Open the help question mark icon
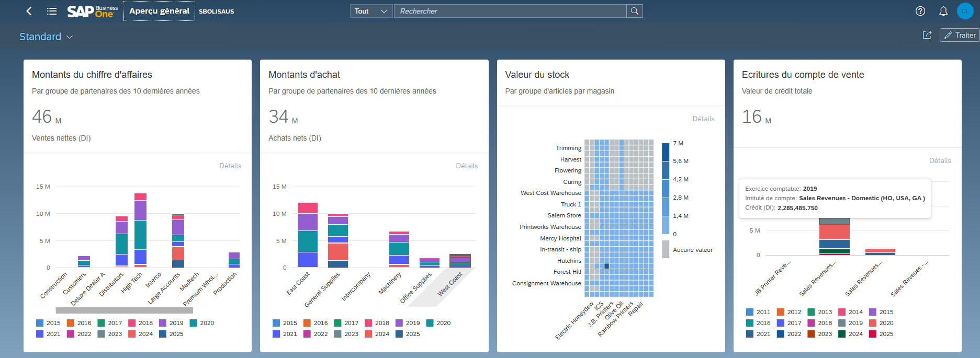Screen dimensions: 980x358 [920, 11]
